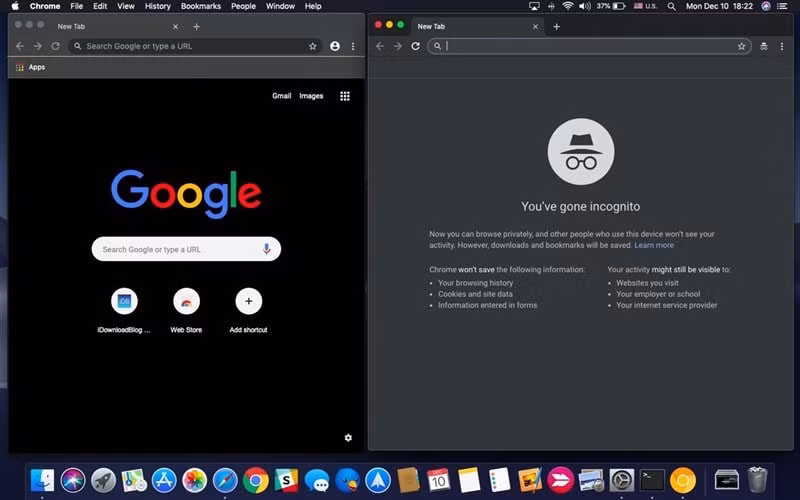Open the Images link
This screenshot has height=500, width=800.
pyautogui.click(x=311, y=95)
